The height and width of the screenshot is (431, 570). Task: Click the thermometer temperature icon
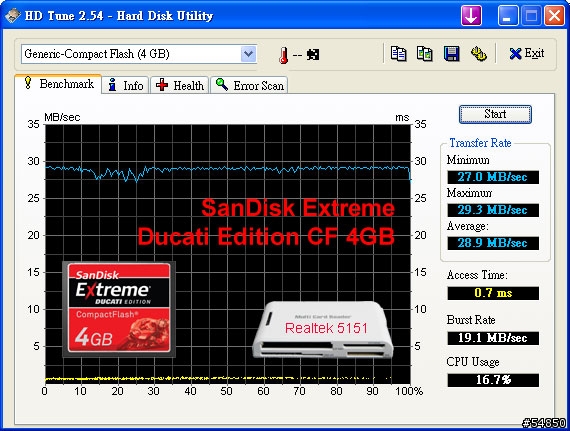click(284, 55)
